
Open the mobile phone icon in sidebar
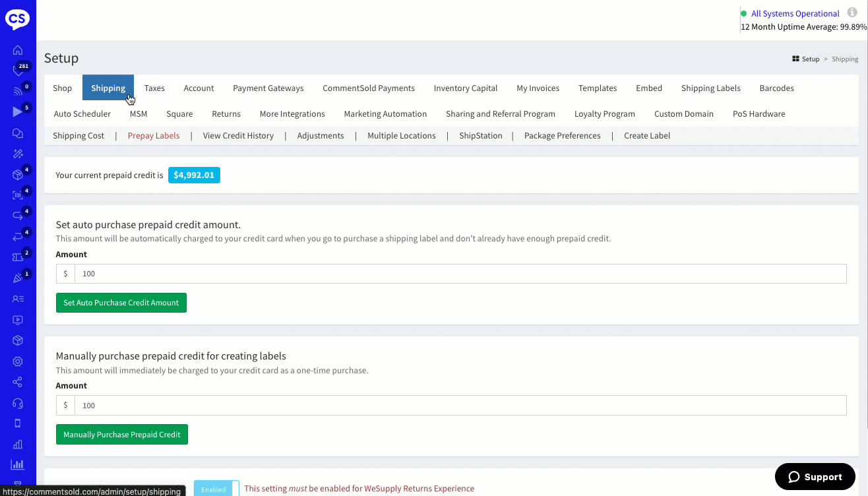(18, 423)
